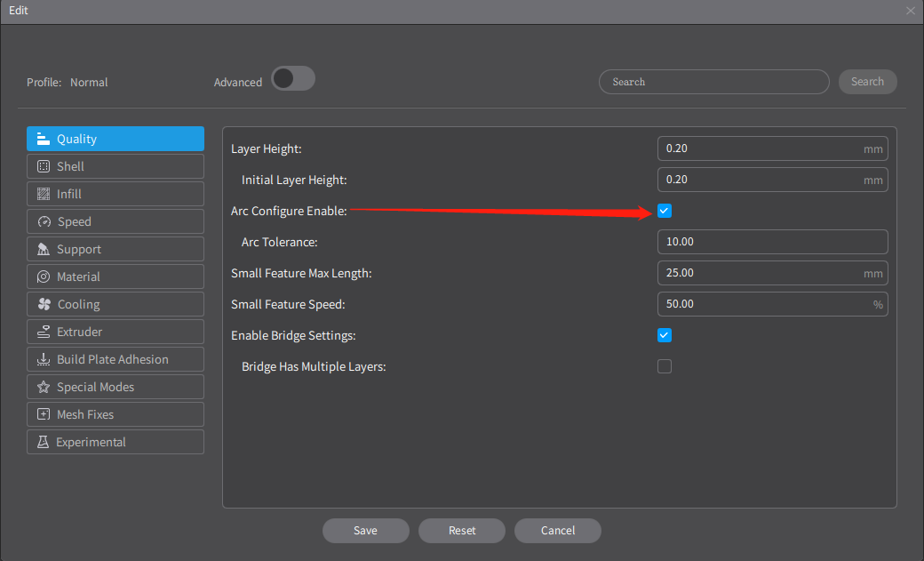Click the Reset button
924x561 pixels.
click(462, 530)
